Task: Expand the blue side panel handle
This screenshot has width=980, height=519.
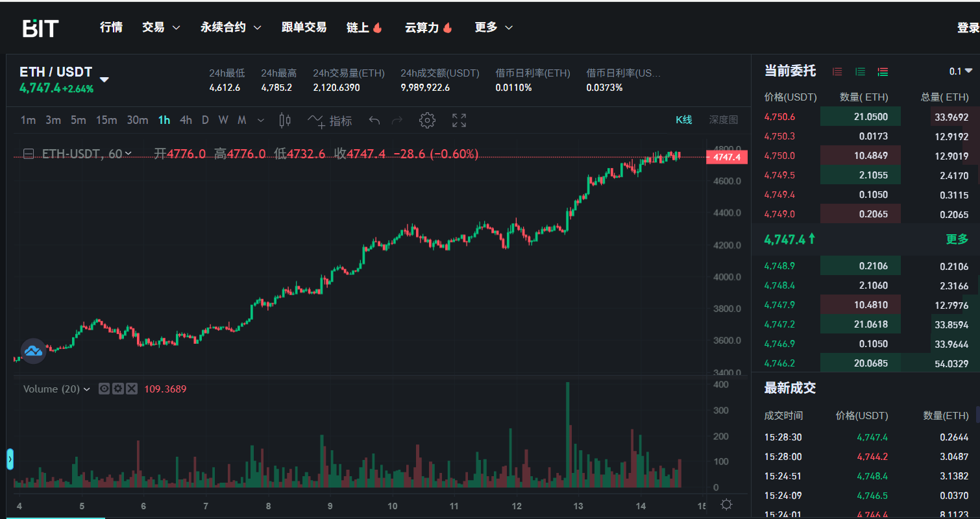Action: coord(10,459)
